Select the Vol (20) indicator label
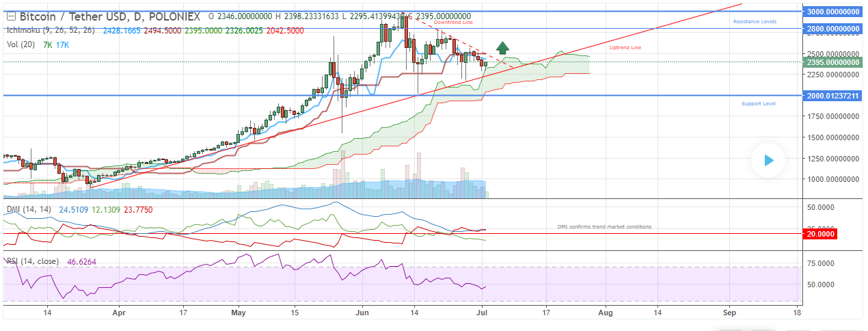Screen dimensions: 868x331 21,44
